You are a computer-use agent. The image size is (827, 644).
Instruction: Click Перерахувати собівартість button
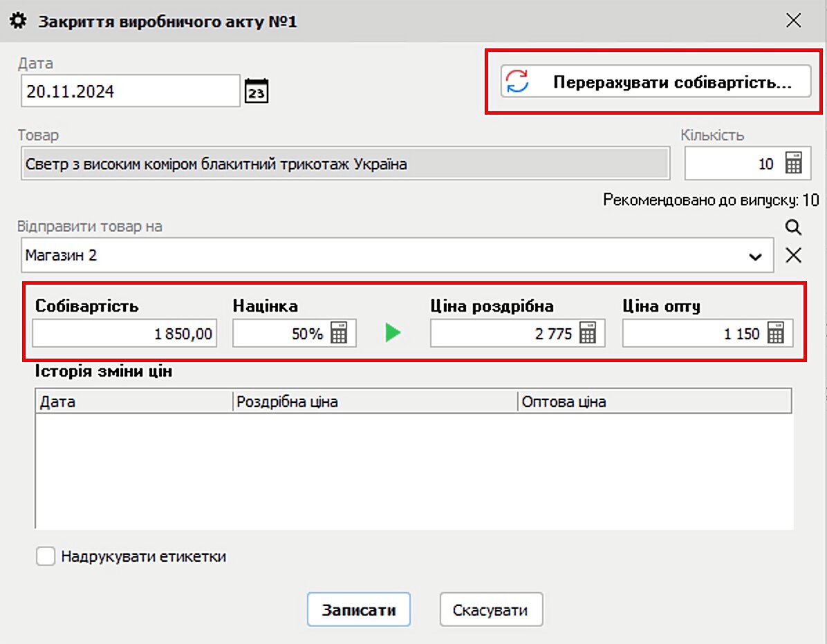[x=655, y=82]
